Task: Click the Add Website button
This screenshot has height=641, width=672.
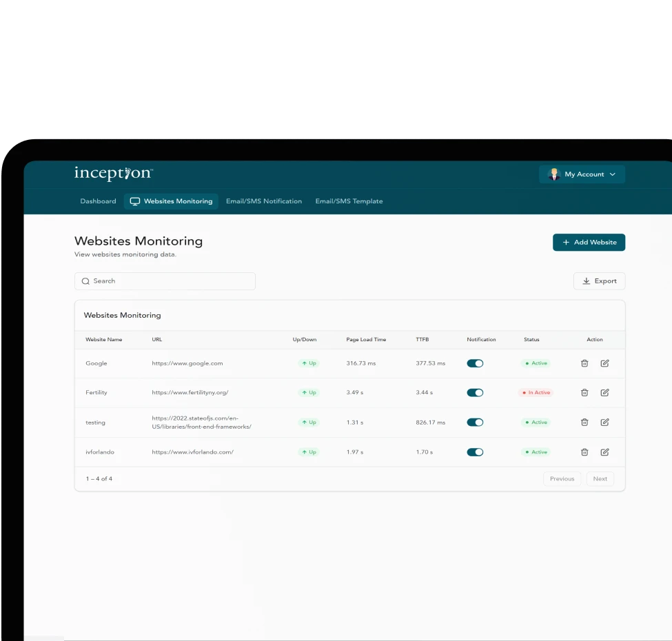Action: 589,243
